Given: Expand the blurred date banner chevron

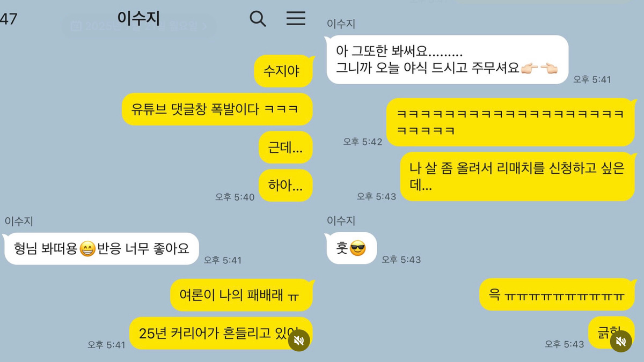Looking at the screenshot, I should (x=206, y=26).
